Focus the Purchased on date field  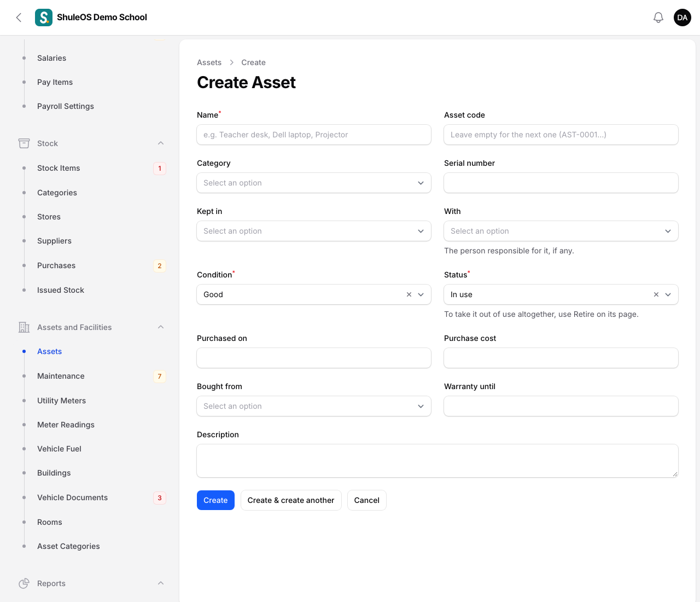[x=314, y=358]
